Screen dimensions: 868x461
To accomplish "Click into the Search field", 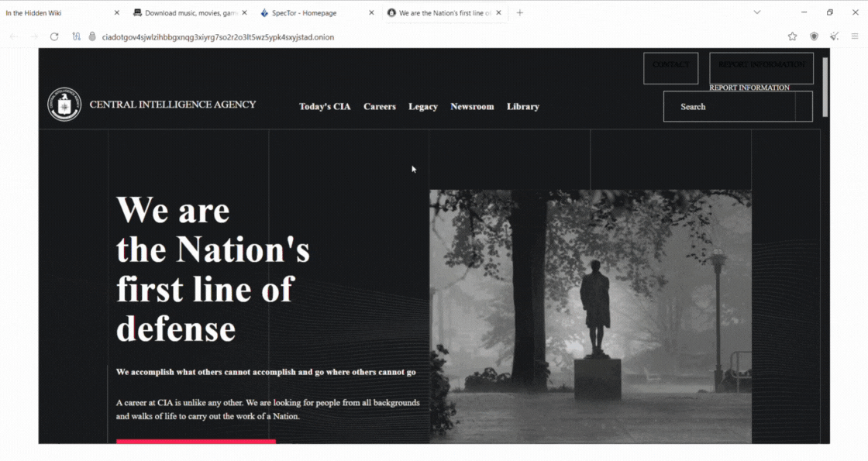I will [729, 106].
